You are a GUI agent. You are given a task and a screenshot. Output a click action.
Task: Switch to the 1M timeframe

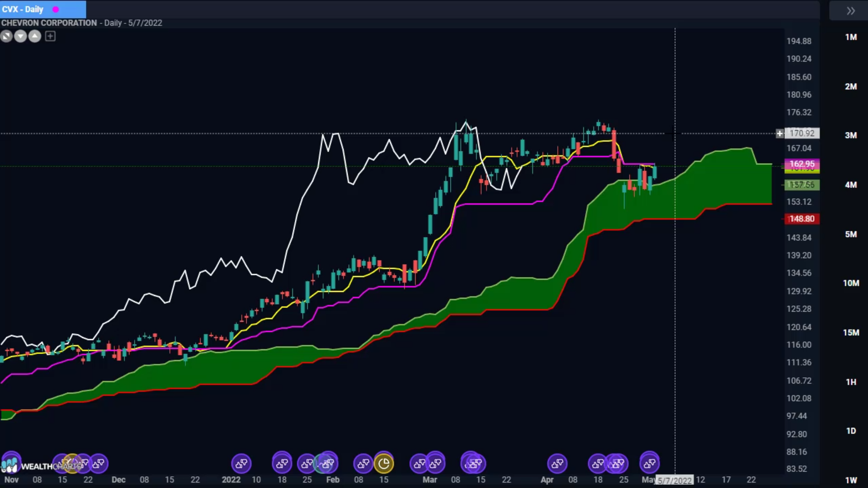(x=851, y=37)
